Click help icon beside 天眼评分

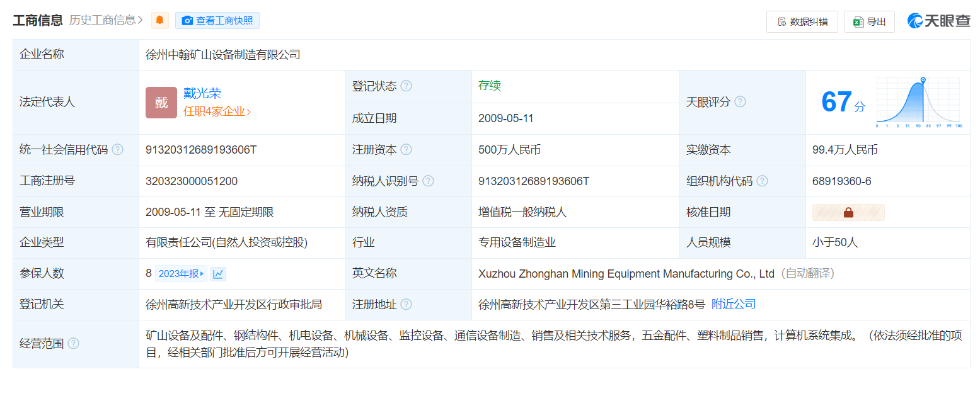[x=740, y=101]
